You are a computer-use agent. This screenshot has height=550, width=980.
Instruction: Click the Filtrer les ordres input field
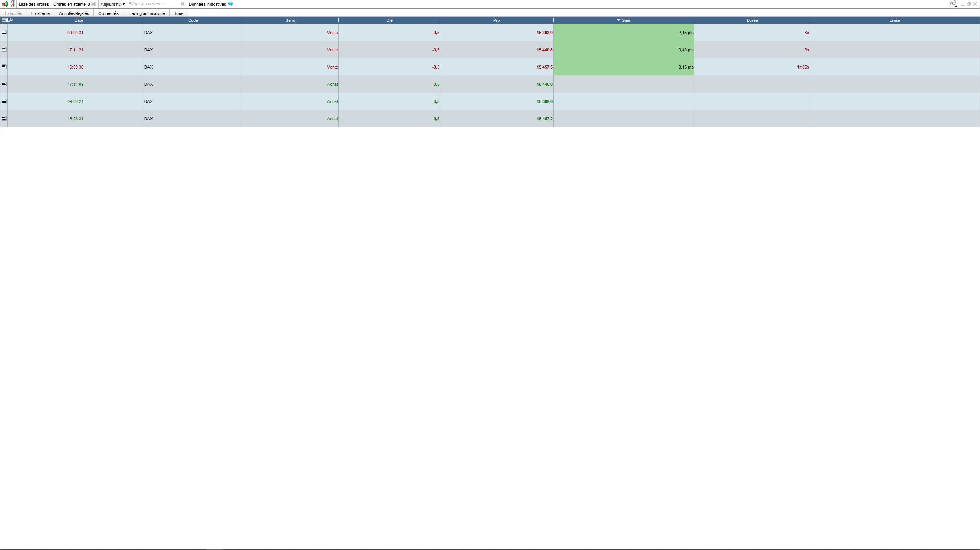click(x=153, y=4)
